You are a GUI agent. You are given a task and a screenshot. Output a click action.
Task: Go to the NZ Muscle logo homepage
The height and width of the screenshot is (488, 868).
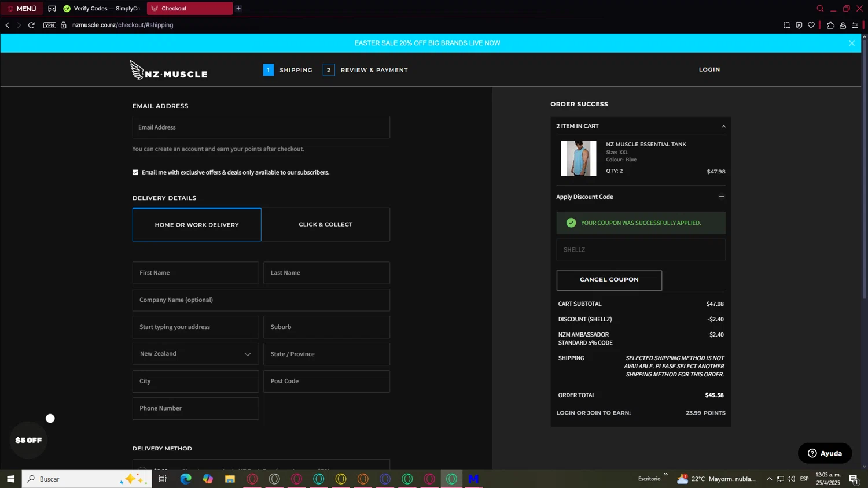168,70
